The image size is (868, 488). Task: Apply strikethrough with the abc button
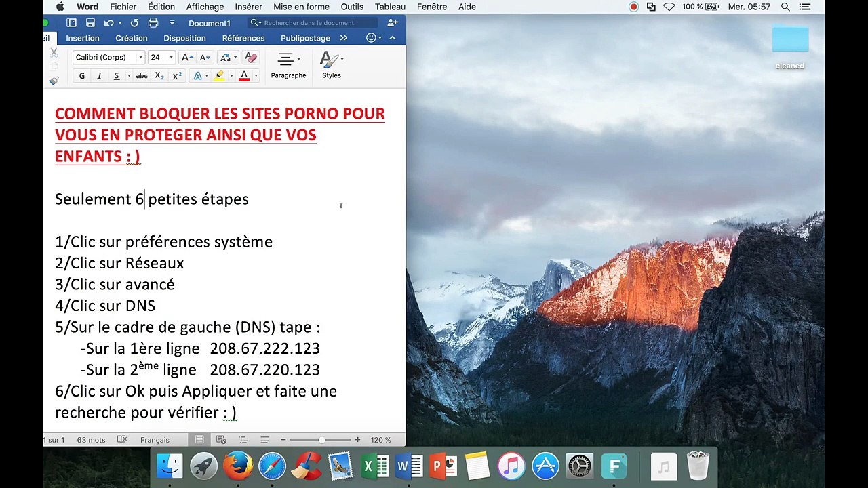point(142,76)
